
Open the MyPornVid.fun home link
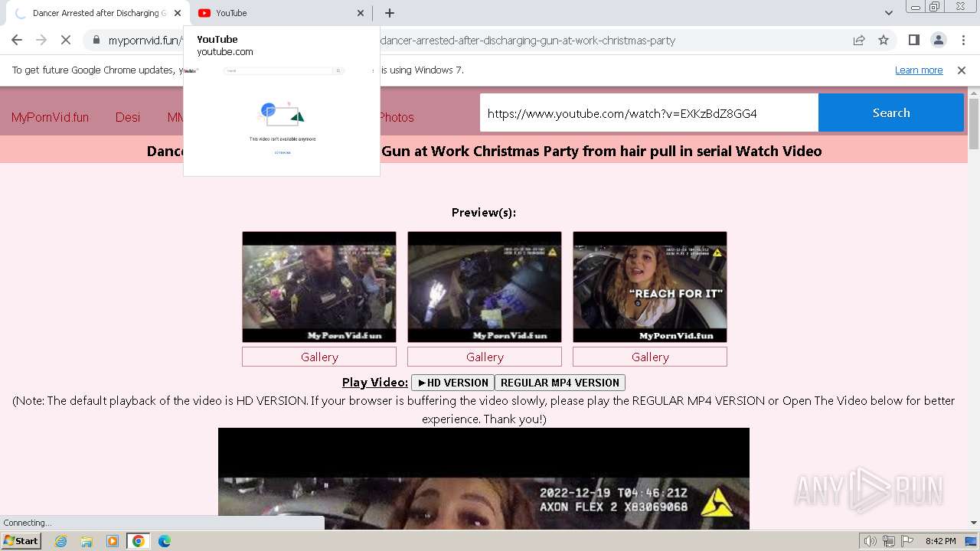50,117
